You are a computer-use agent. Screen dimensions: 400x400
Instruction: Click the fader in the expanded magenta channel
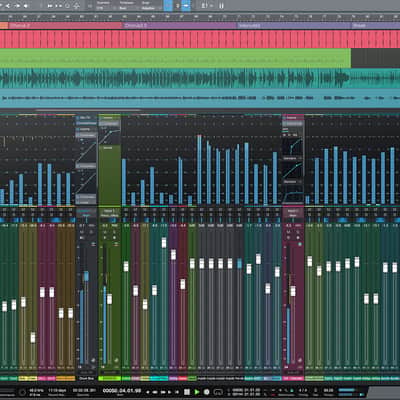coord(293,291)
